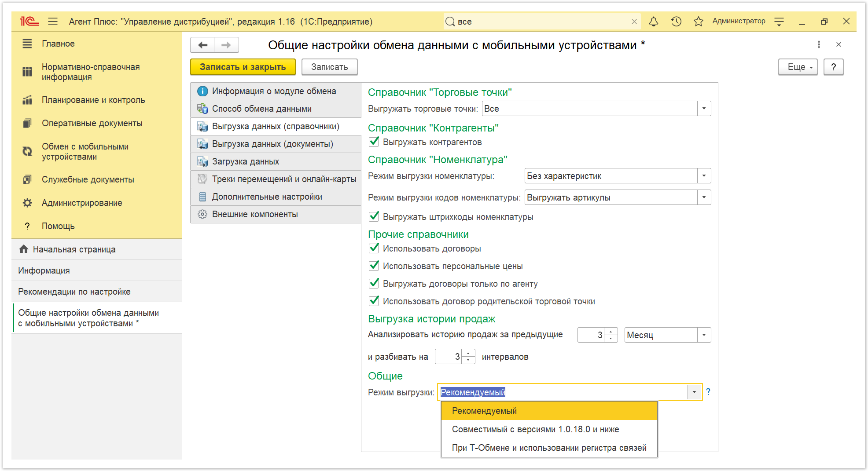
Task: Open favorites star icon
Action: pyautogui.click(x=699, y=22)
